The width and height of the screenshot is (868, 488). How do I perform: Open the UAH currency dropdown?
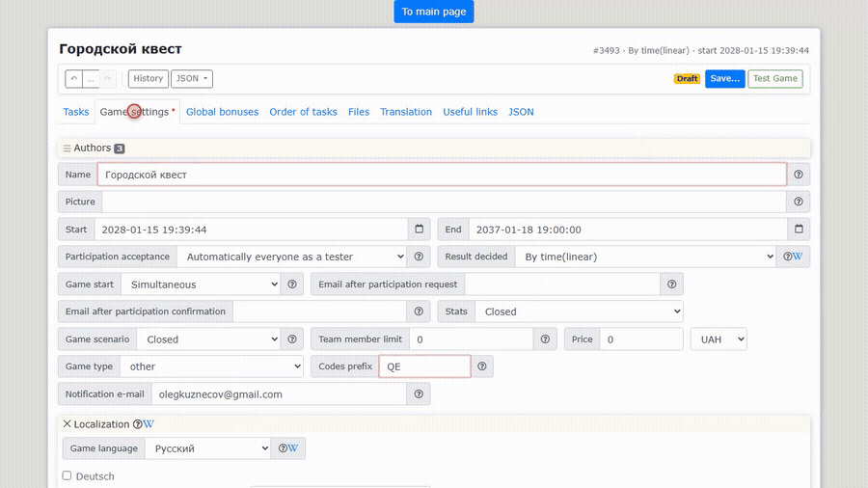point(719,339)
